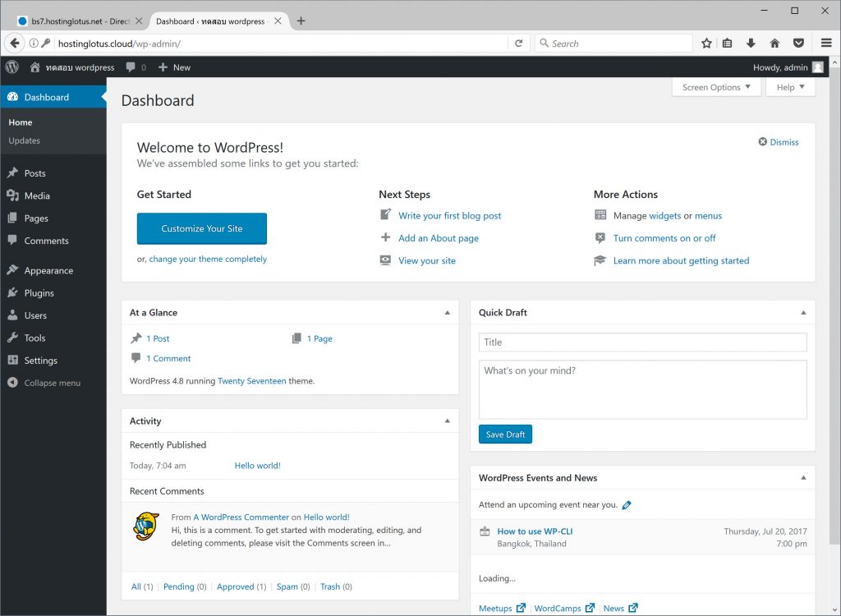Image resolution: width=841 pixels, height=616 pixels.
Task: Collapse the Activity widget
Action: [x=448, y=421]
